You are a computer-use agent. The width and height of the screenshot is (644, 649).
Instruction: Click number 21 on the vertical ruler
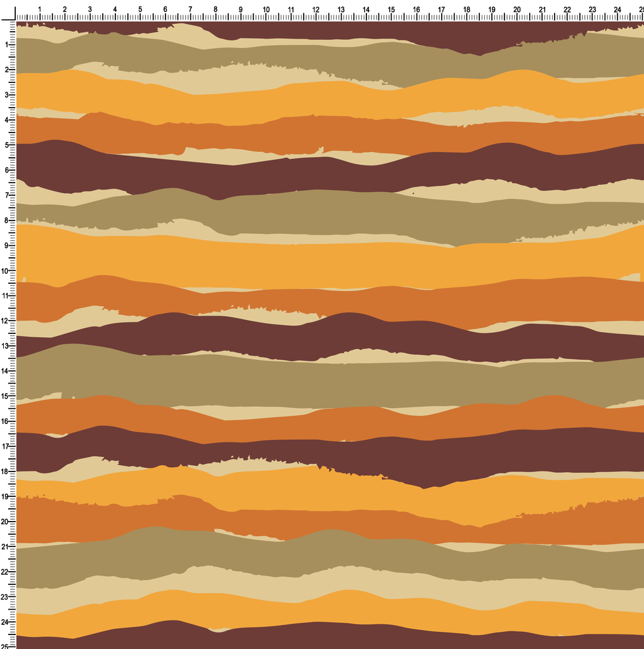pyautogui.click(x=4, y=547)
